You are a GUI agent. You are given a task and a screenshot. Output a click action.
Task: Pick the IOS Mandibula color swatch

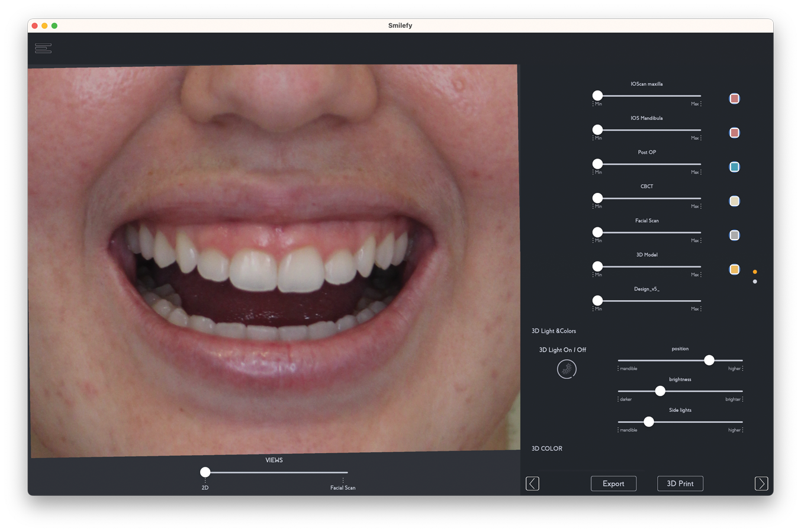point(734,133)
